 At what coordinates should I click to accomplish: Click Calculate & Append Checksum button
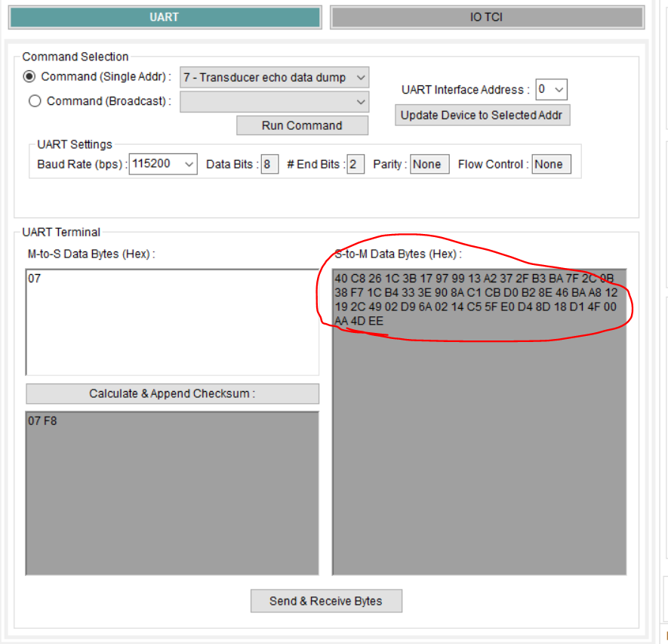[172, 393]
